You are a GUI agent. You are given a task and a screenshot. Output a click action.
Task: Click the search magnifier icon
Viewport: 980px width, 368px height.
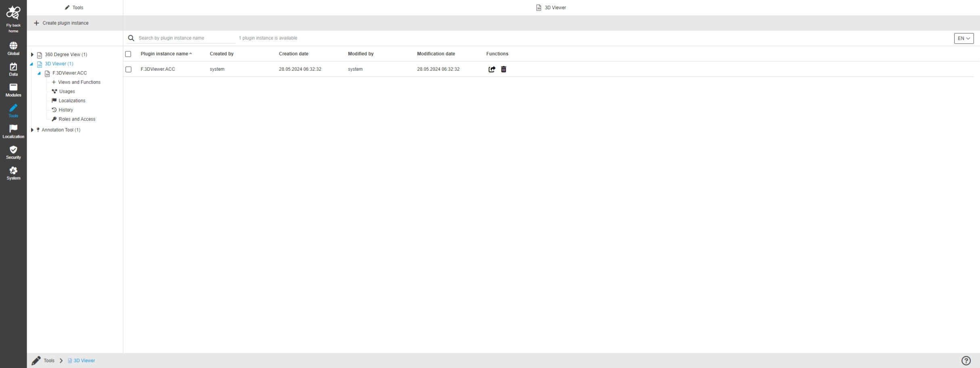coord(131,38)
